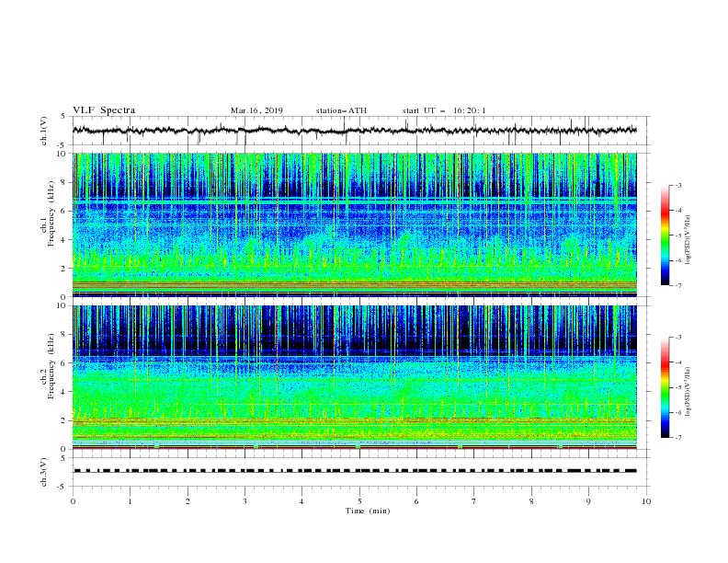Click the "-7" tick on ch.1 colorbar

pos(677,285)
